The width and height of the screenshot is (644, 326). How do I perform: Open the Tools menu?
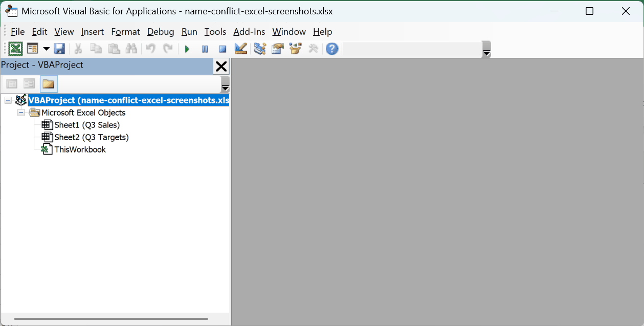point(215,32)
